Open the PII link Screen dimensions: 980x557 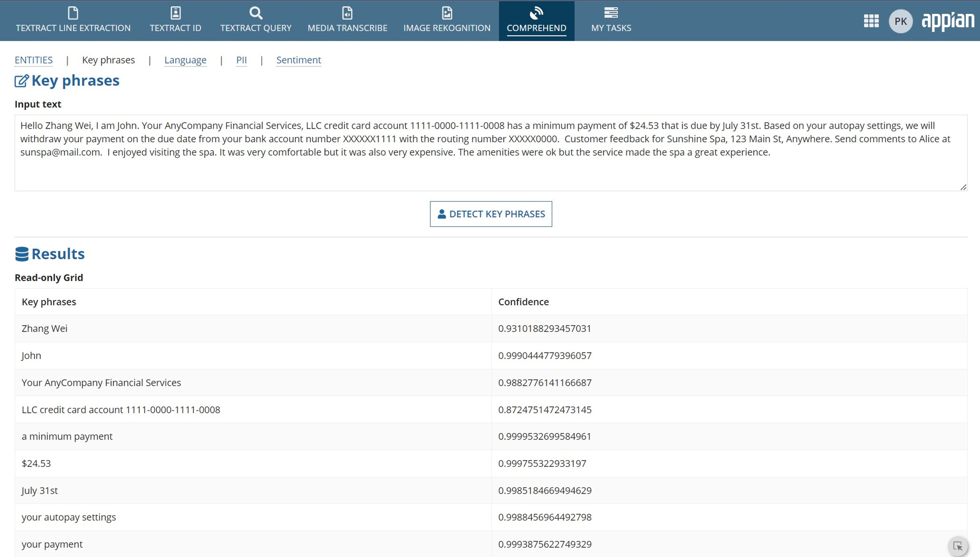point(241,60)
